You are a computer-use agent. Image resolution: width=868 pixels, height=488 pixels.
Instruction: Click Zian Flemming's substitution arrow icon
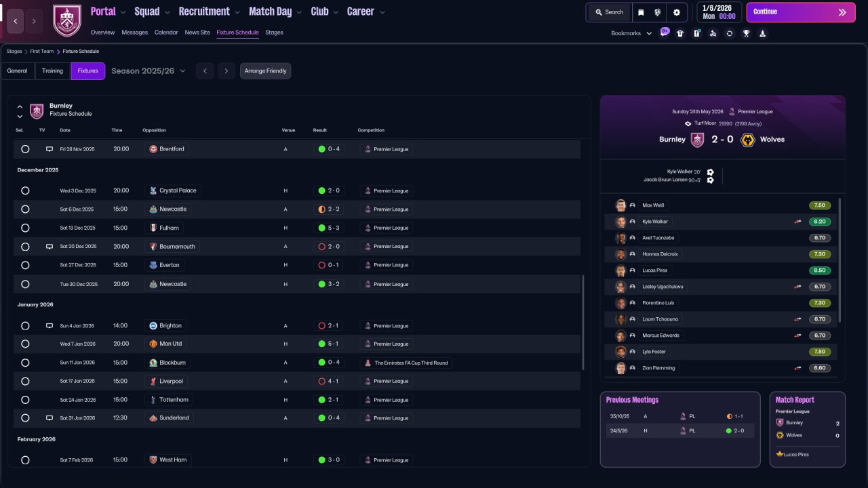click(x=798, y=368)
